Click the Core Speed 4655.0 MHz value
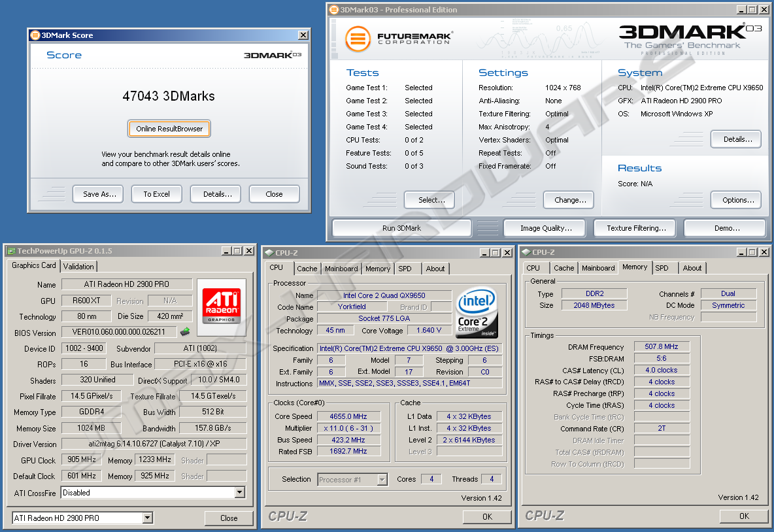This screenshot has width=774, height=532. tap(348, 416)
